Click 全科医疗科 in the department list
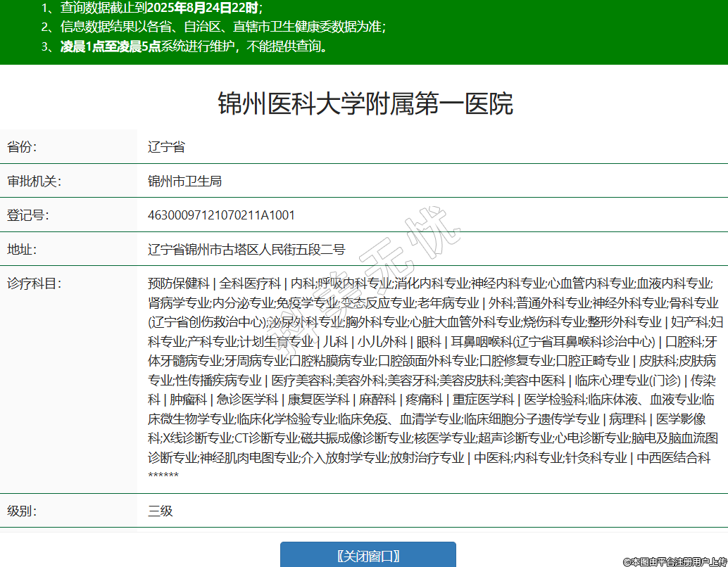Viewport: 728px width, 567px height. tap(250, 283)
